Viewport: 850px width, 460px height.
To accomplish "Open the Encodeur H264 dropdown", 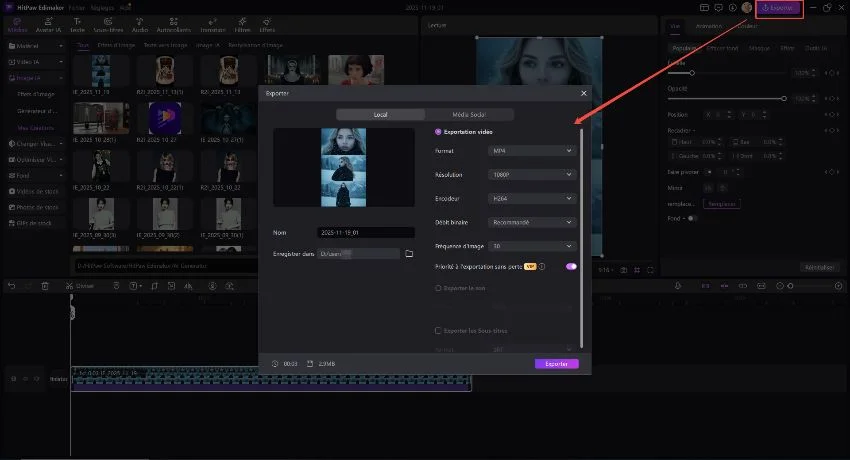I will point(533,198).
